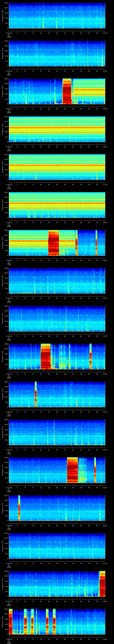
Task: Open the 15:29:00 spectrogram panel
Action: pos(57,280)
